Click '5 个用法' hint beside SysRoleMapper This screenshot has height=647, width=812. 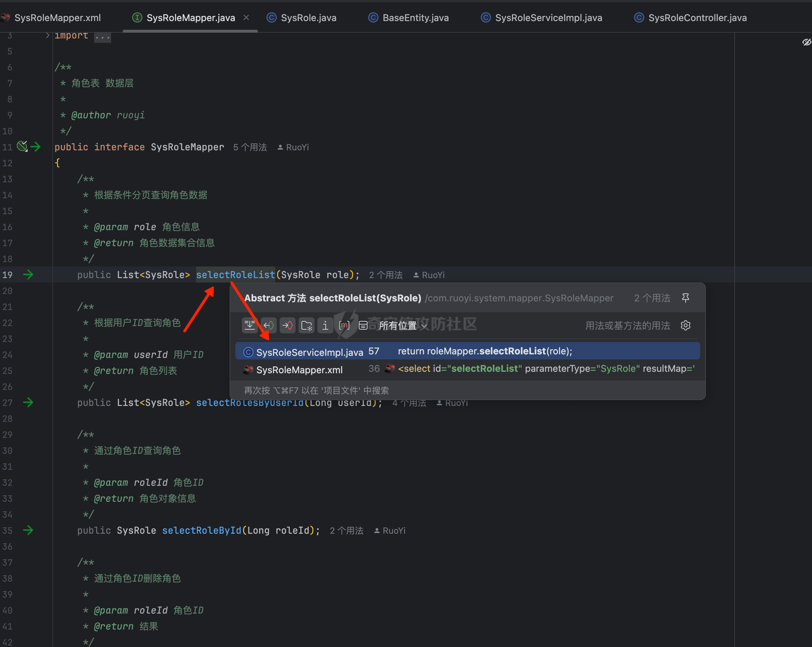(250, 147)
